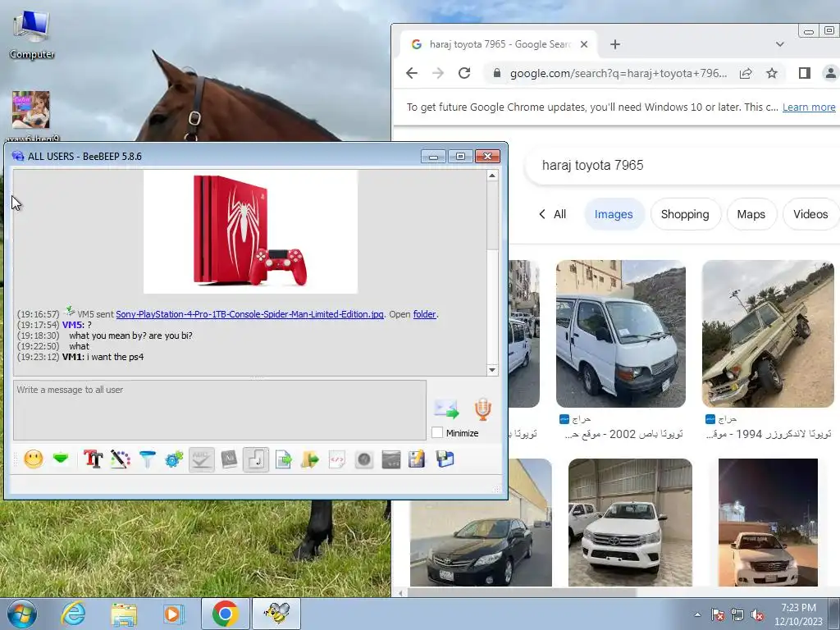Show hidden system tray icons arrow
Image resolution: width=840 pixels, height=630 pixels.
click(x=697, y=614)
